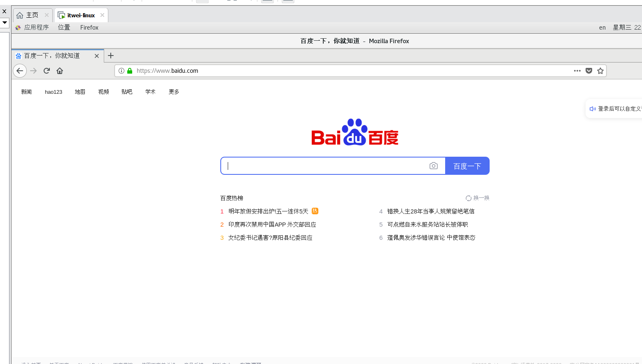Open hot item 可点燃自来水服务站站长被停职
This screenshot has width=642, height=364.
427,224
